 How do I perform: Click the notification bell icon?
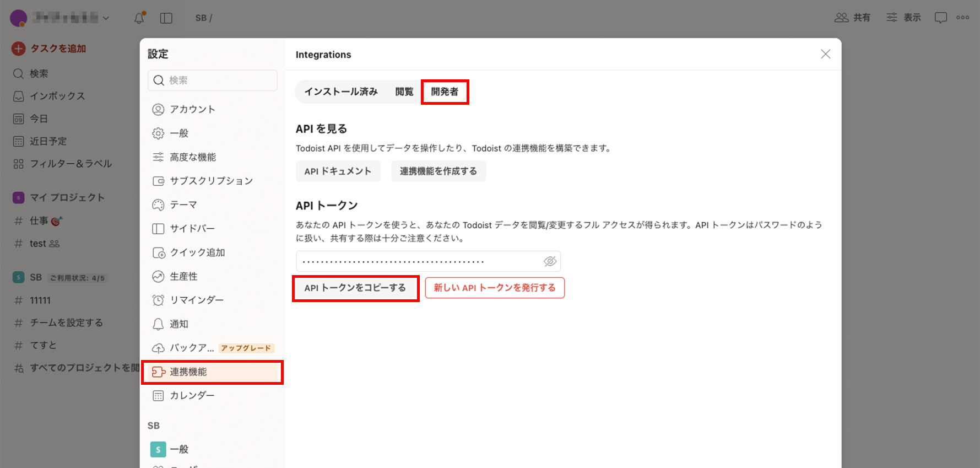coord(139,18)
